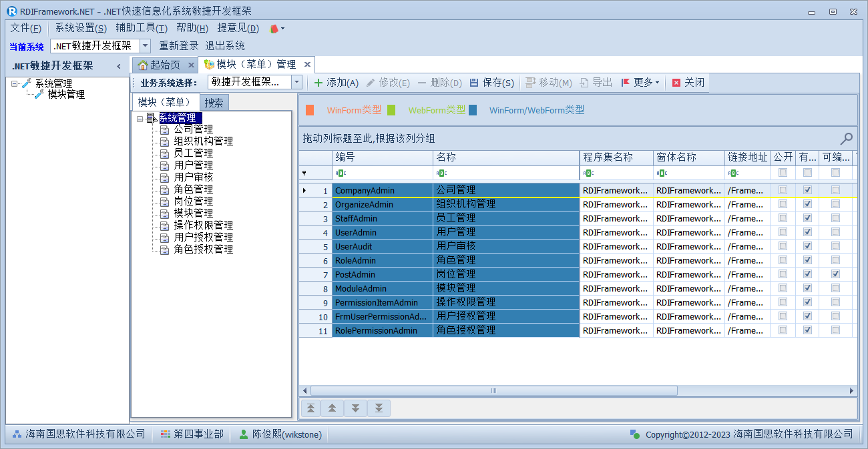Select 角色管理 in the module tree

[x=193, y=189]
